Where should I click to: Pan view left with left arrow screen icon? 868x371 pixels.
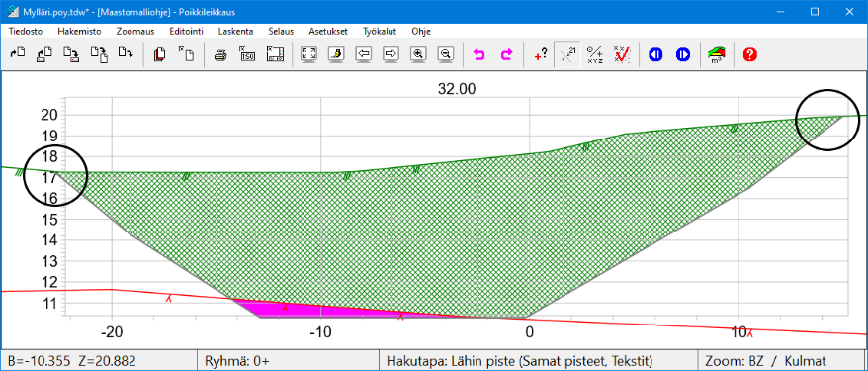364,54
